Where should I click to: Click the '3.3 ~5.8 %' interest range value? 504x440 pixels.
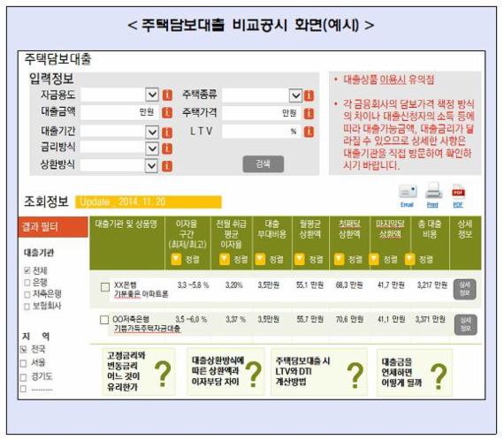[193, 284]
